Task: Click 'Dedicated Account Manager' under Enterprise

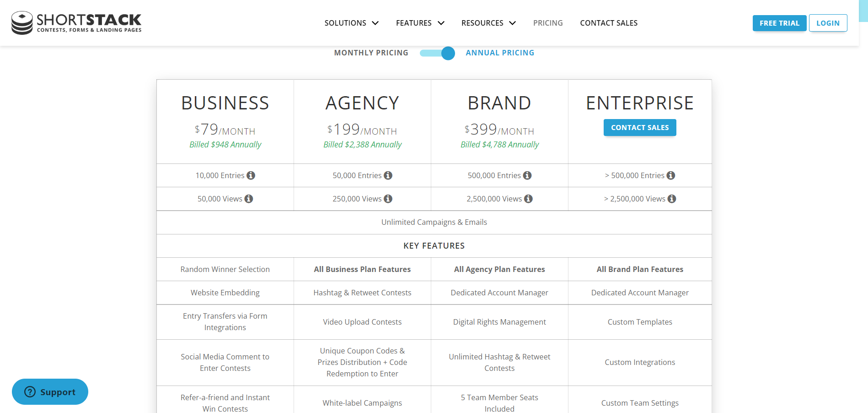Action: (x=640, y=293)
